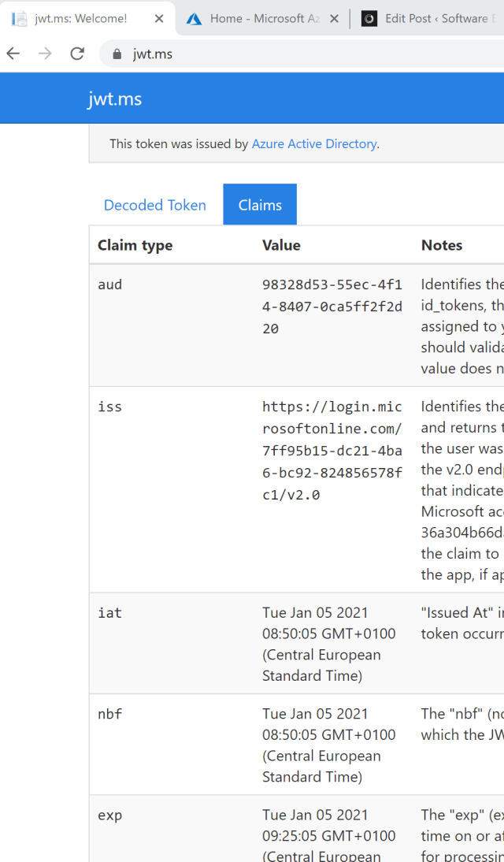The width and height of the screenshot is (504, 862).
Task: Click the jwt.ms tab favicon
Action: pos(19,18)
